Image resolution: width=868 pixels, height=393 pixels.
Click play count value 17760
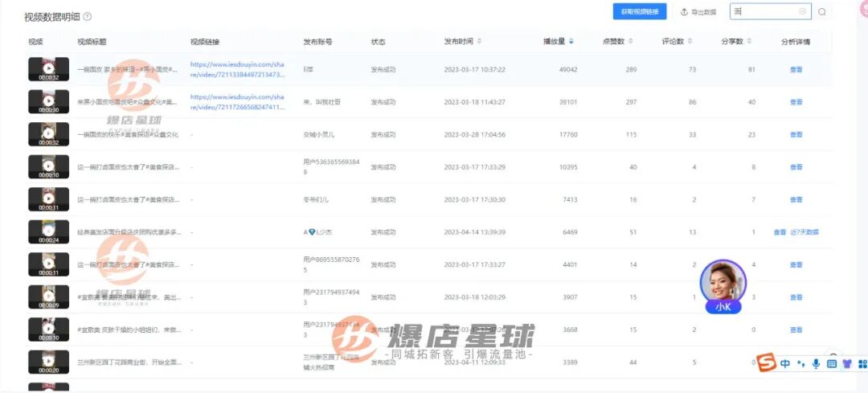coord(568,135)
